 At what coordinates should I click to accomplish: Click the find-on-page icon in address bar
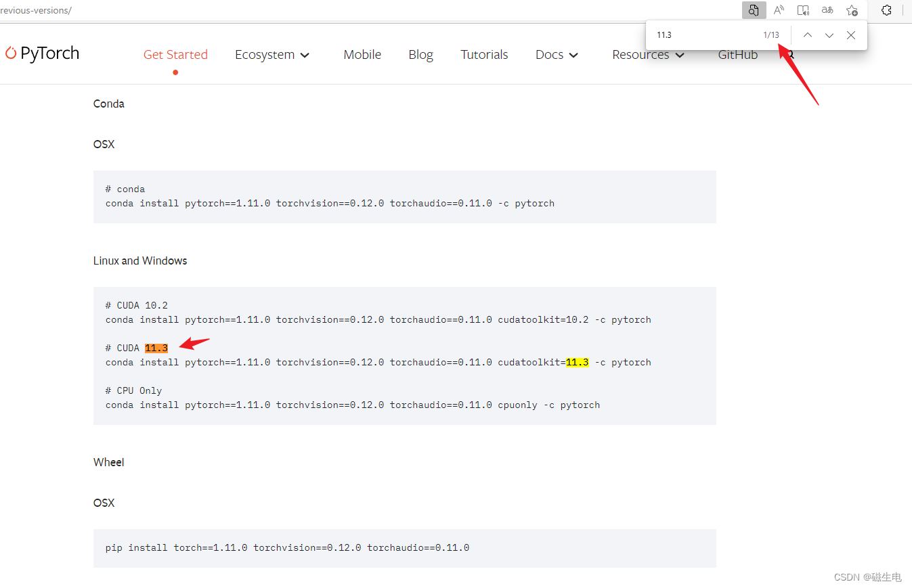click(754, 10)
